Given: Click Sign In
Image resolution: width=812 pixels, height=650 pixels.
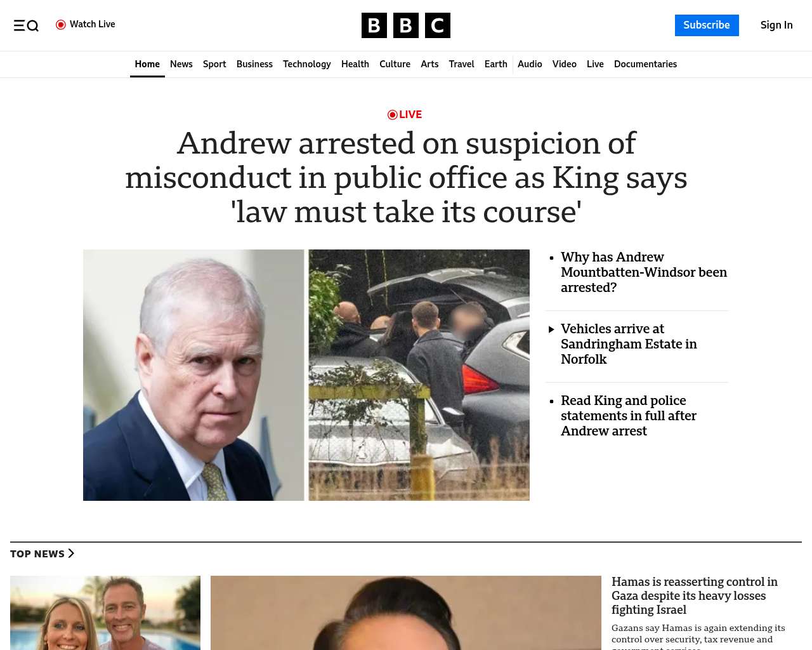Looking at the screenshot, I should (776, 25).
